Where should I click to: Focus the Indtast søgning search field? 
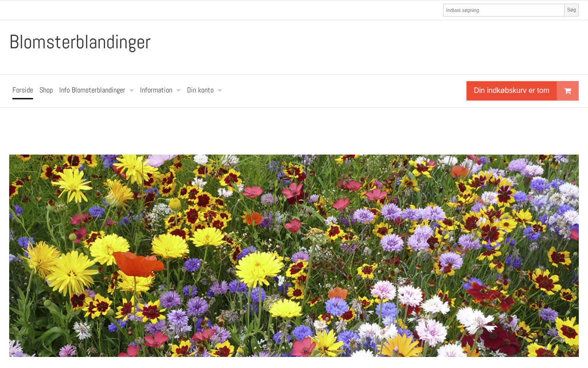[504, 10]
